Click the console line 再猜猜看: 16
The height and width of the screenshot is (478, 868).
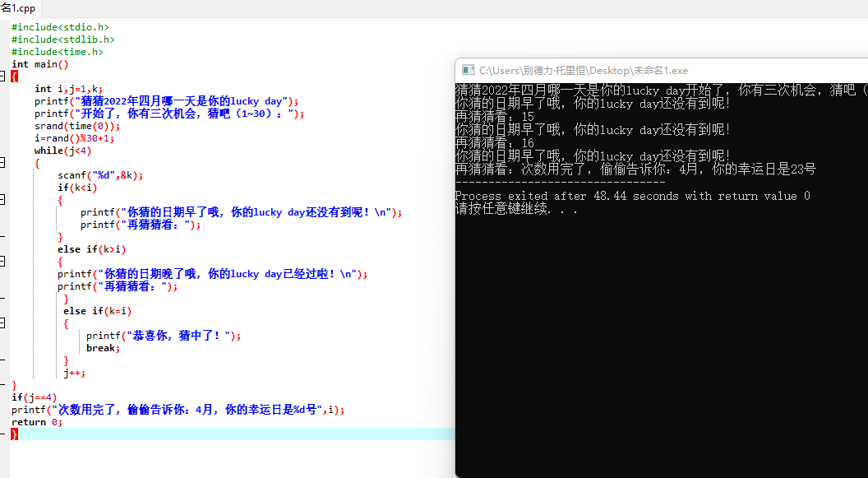[494, 143]
